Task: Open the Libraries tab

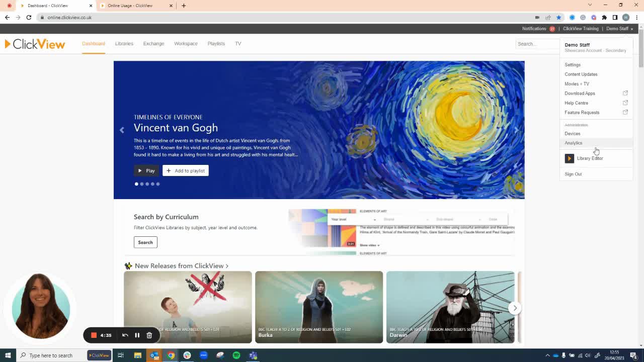Action: point(124,44)
